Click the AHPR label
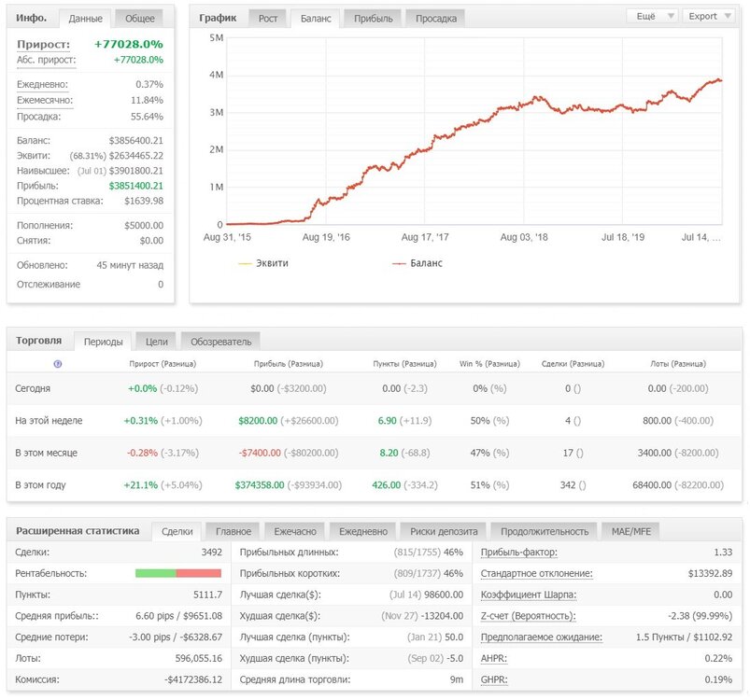The width and height of the screenshot is (750, 700). point(493,658)
